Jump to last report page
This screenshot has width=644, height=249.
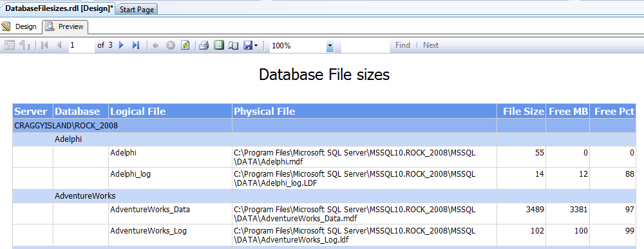point(136,45)
